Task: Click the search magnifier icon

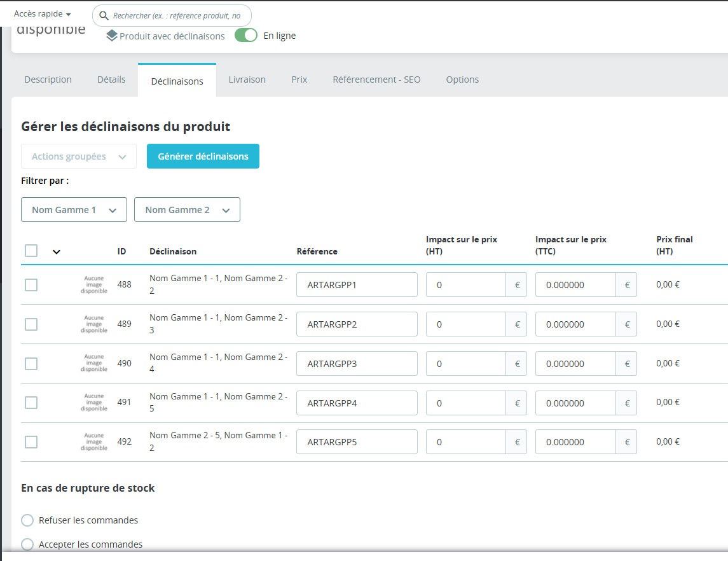Action: click(104, 16)
